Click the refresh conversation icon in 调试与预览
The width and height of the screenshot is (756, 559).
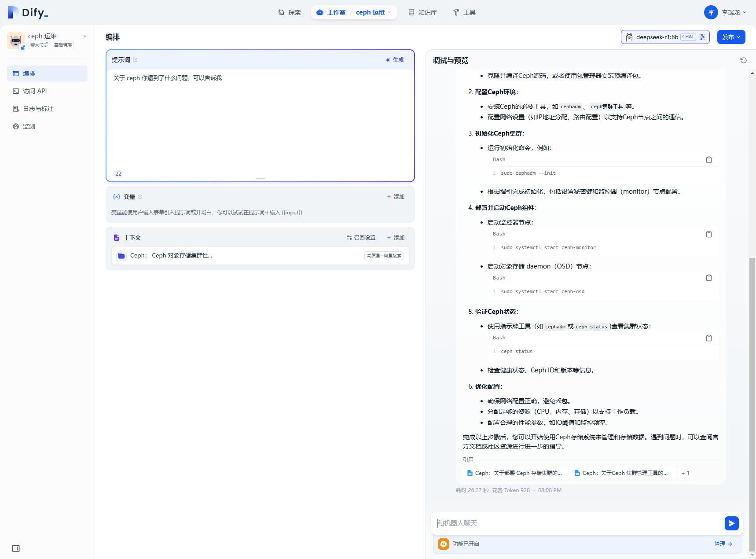(x=743, y=60)
